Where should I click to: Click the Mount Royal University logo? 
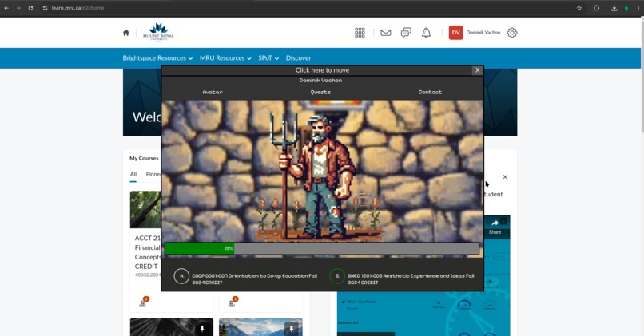point(158,33)
